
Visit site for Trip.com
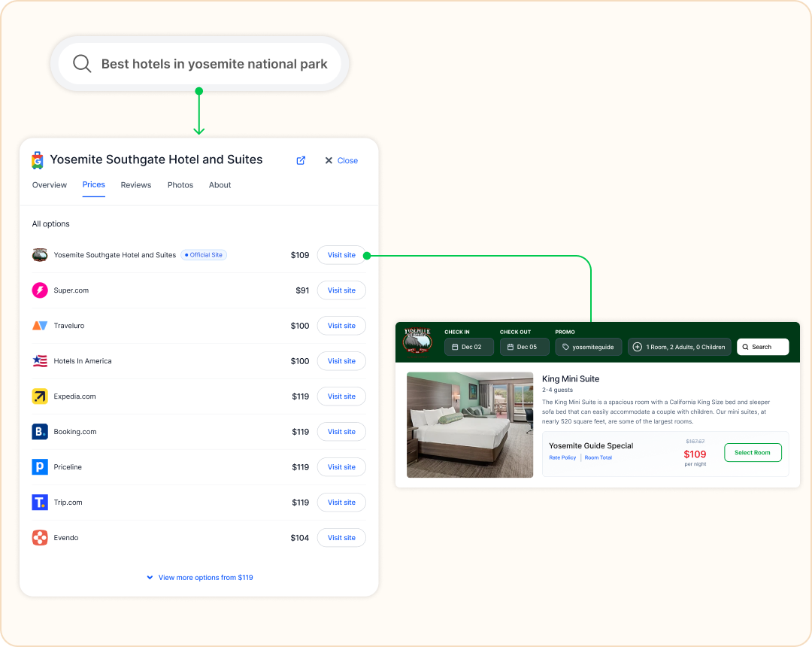coord(341,502)
